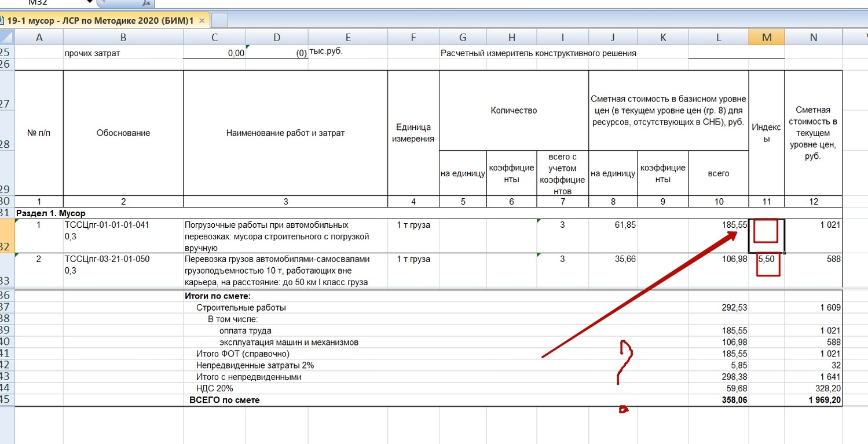Click the value "298,38"
The width and height of the screenshot is (868, 444).
(x=734, y=377)
